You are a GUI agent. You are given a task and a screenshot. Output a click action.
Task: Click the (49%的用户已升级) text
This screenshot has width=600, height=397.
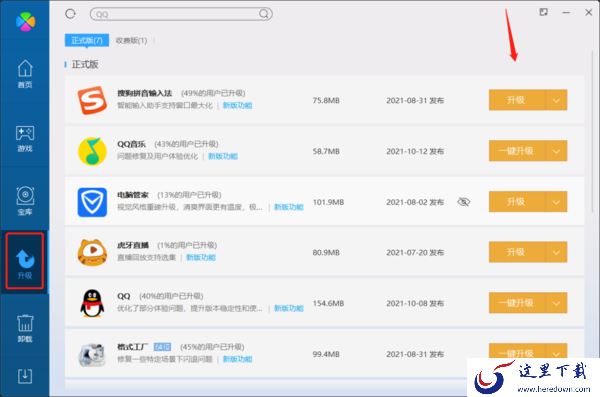coord(213,93)
